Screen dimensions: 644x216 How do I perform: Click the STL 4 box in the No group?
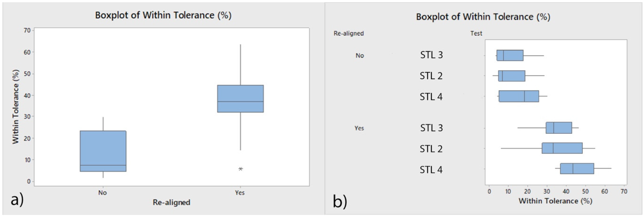click(x=519, y=96)
